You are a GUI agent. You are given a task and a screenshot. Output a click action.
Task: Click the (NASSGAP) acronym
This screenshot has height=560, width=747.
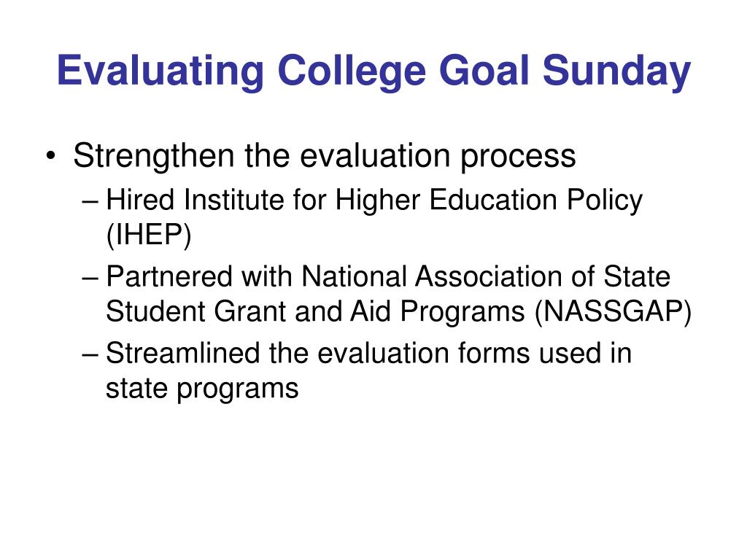coord(613,312)
